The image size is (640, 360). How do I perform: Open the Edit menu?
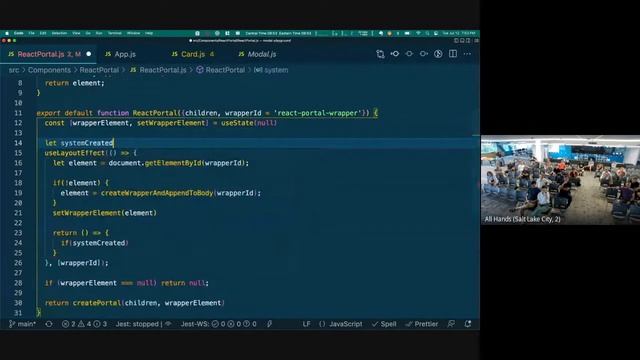coord(43,33)
